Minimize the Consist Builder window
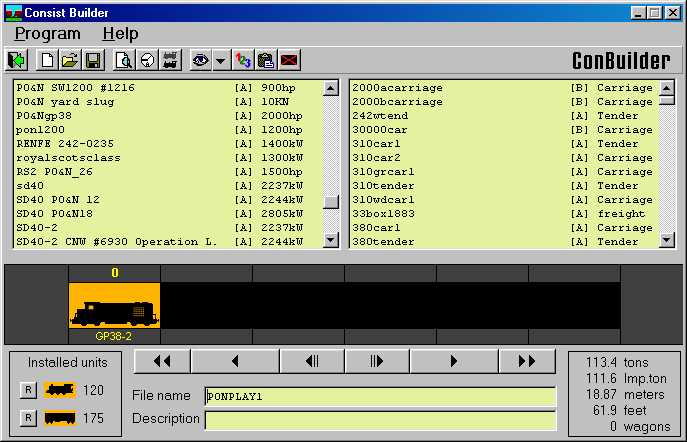This screenshot has width=687, height=442. 638,13
